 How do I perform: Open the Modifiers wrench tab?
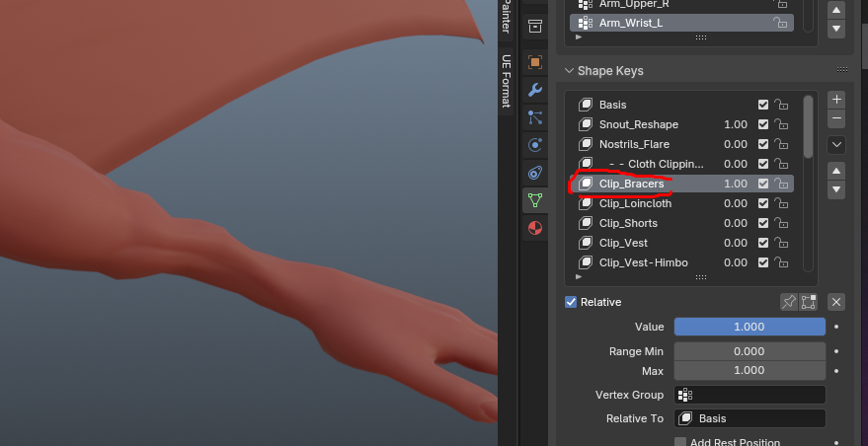(535, 90)
